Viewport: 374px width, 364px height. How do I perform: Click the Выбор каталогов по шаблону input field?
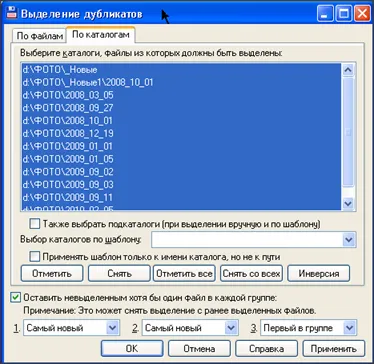tap(247, 240)
